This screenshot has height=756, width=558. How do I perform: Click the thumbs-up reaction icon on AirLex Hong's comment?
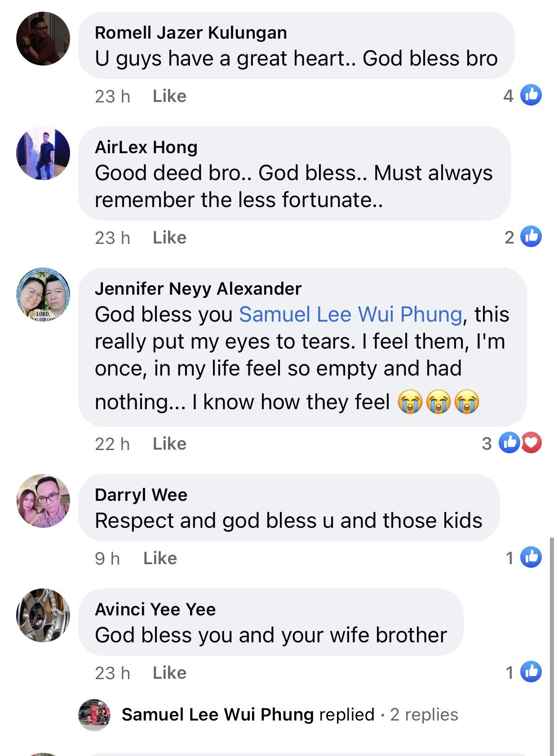tap(531, 237)
